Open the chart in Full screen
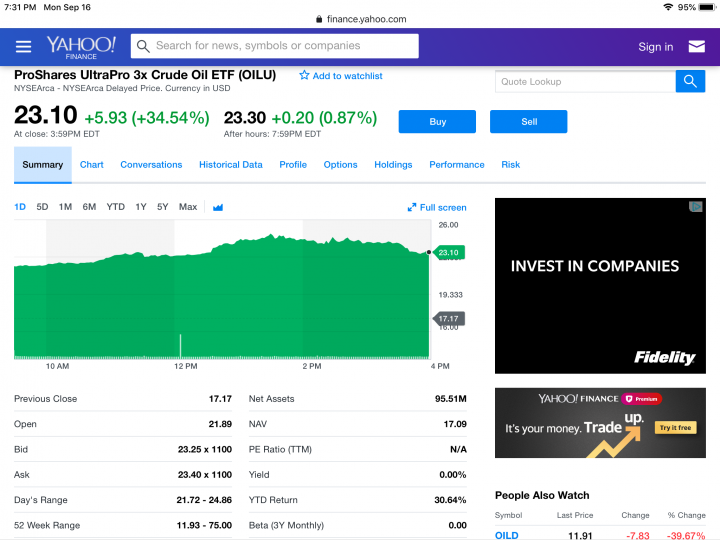 coord(437,208)
